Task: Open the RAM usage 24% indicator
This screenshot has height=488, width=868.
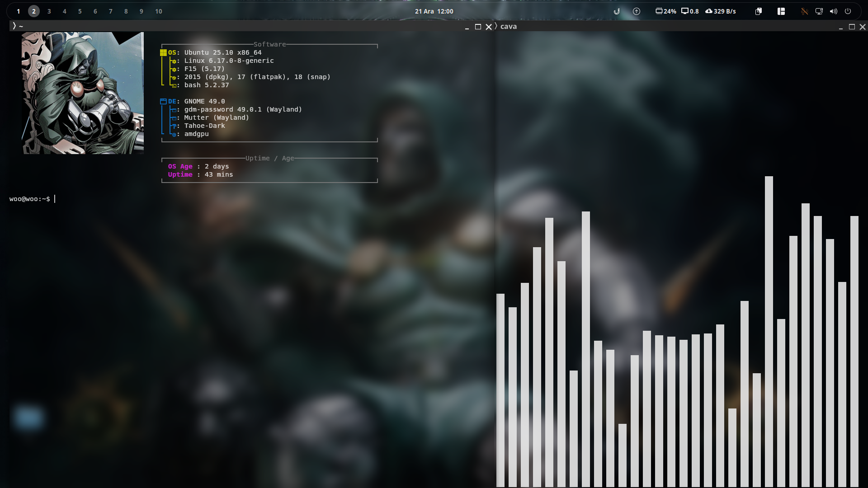Action: 666,11
